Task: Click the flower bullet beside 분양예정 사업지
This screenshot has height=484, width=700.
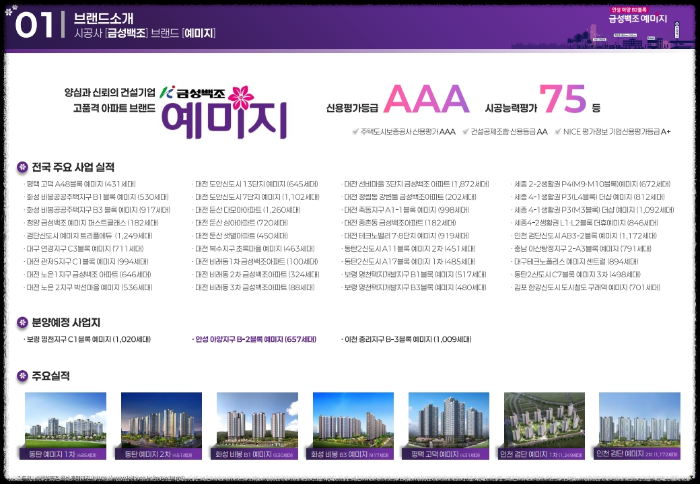Action: coord(22,322)
